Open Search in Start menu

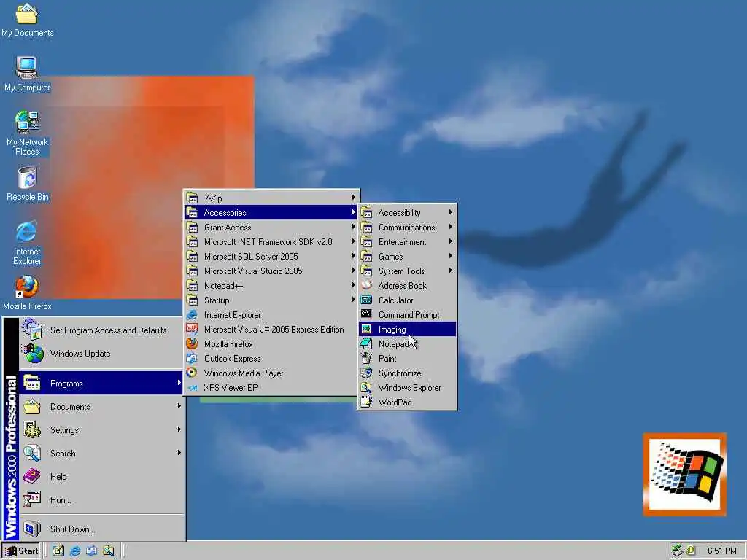pos(101,454)
